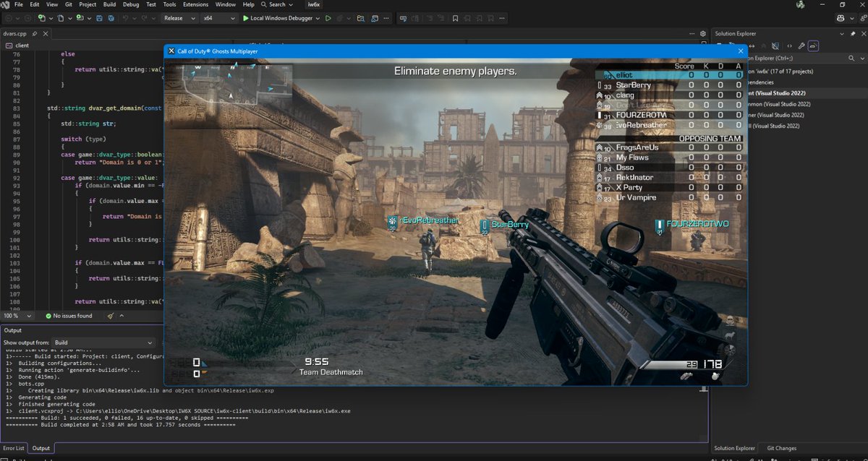This screenshot has height=461, width=868.
Task: Click the Find in Files toolbar icon
Action: pos(359,17)
